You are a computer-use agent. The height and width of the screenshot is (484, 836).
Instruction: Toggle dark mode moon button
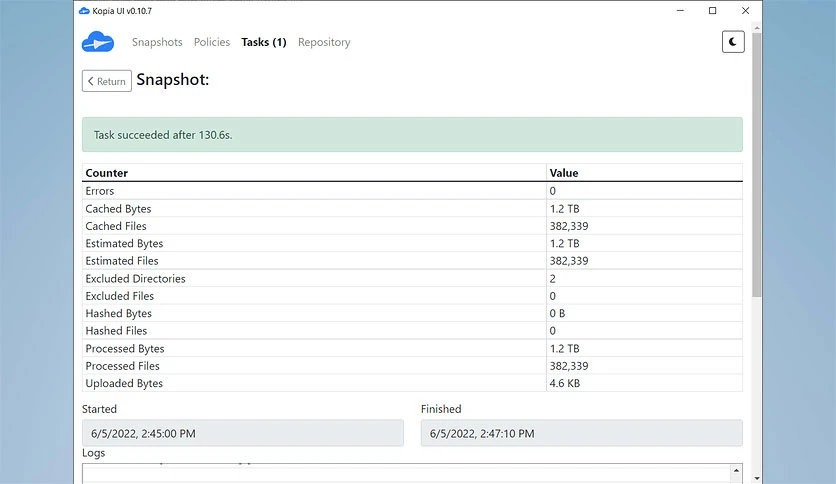(733, 42)
